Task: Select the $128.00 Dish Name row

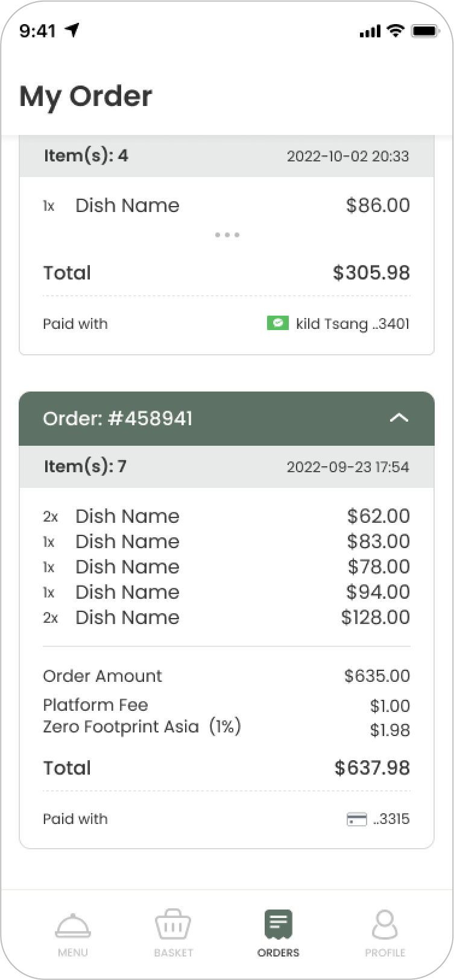Action: click(226, 617)
